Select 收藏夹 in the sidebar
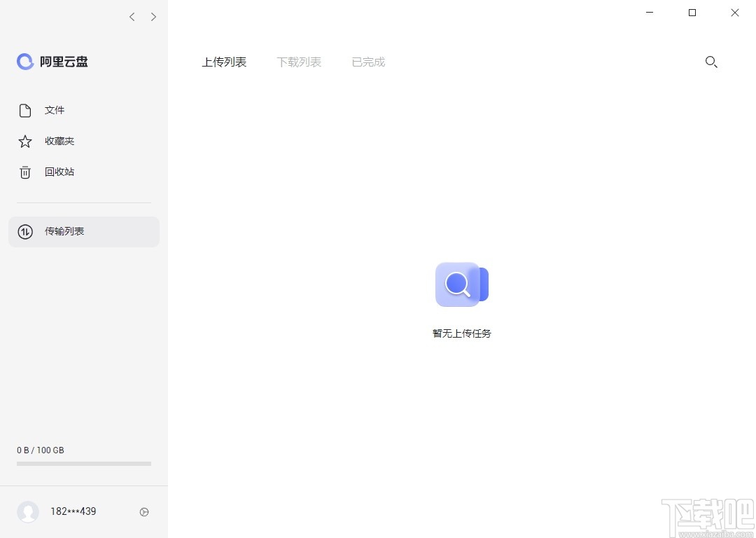 [59, 141]
